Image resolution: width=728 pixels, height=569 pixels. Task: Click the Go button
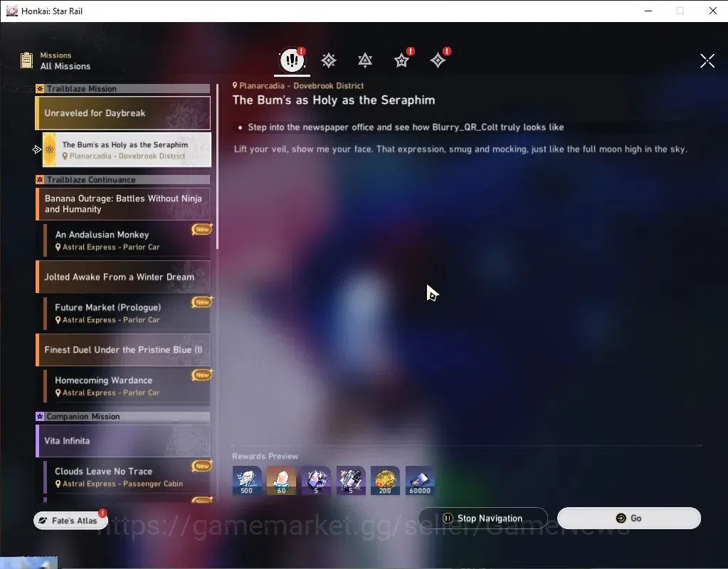click(628, 518)
